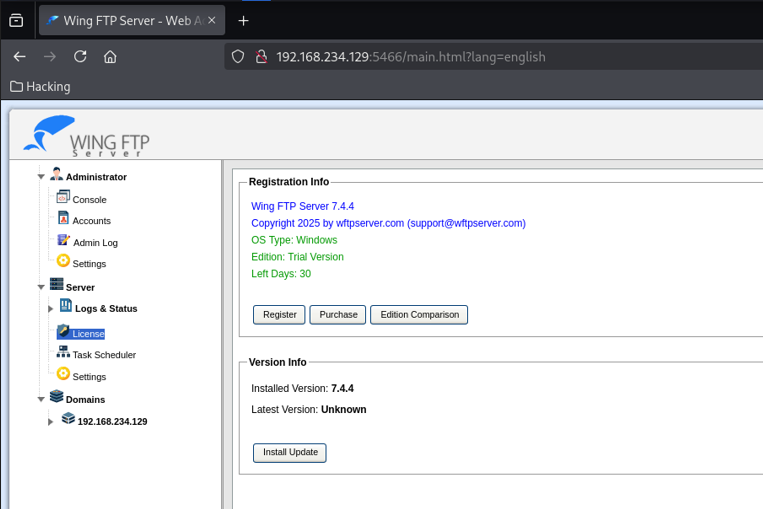
Task: Reload the page with the refresh icon
Action: [80, 56]
